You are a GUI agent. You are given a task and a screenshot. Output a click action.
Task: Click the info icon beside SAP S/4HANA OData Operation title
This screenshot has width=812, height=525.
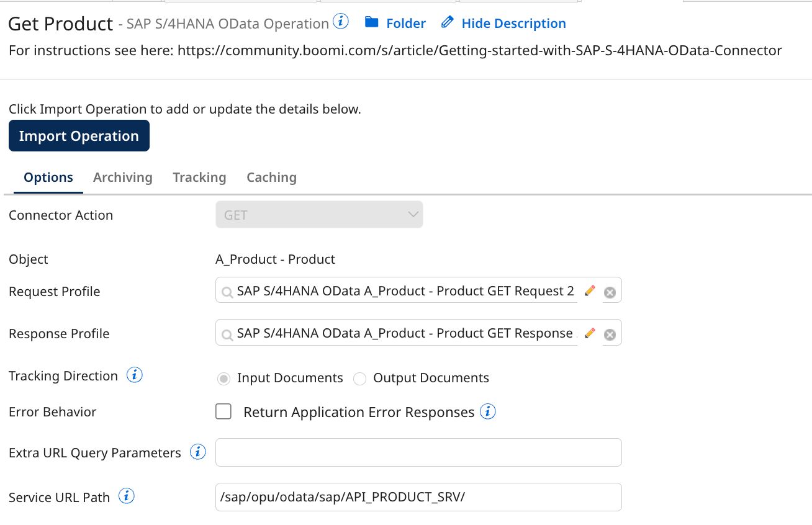pos(340,20)
